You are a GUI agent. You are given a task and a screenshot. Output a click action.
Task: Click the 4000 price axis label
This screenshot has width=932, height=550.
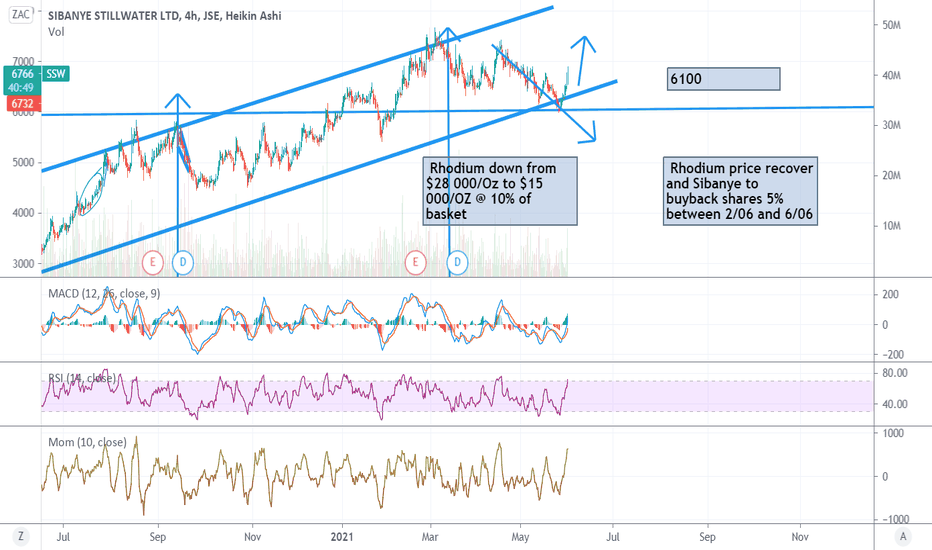point(24,213)
